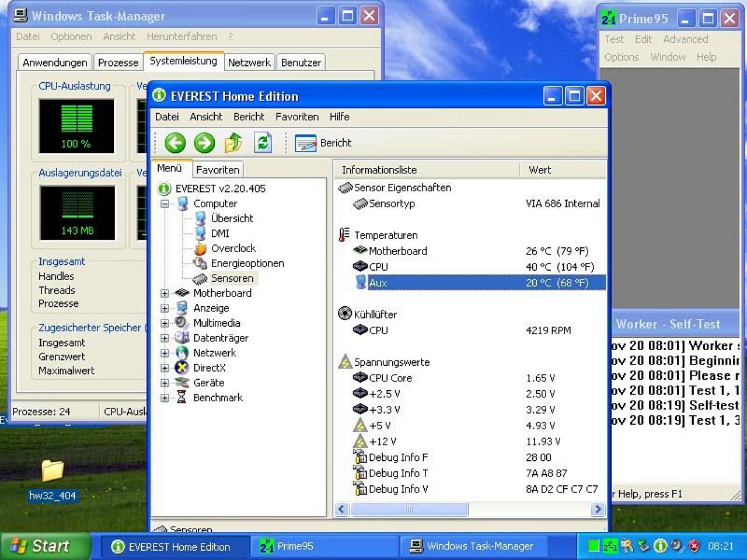Open the Advanced menu in Prime95
This screenshot has height=560, width=747.
pos(686,39)
